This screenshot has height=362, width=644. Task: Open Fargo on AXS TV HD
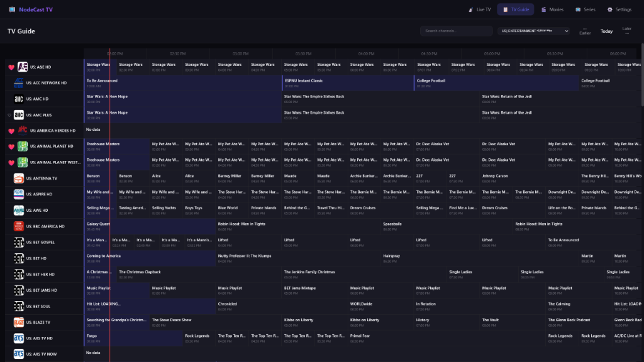[x=133, y=338]
